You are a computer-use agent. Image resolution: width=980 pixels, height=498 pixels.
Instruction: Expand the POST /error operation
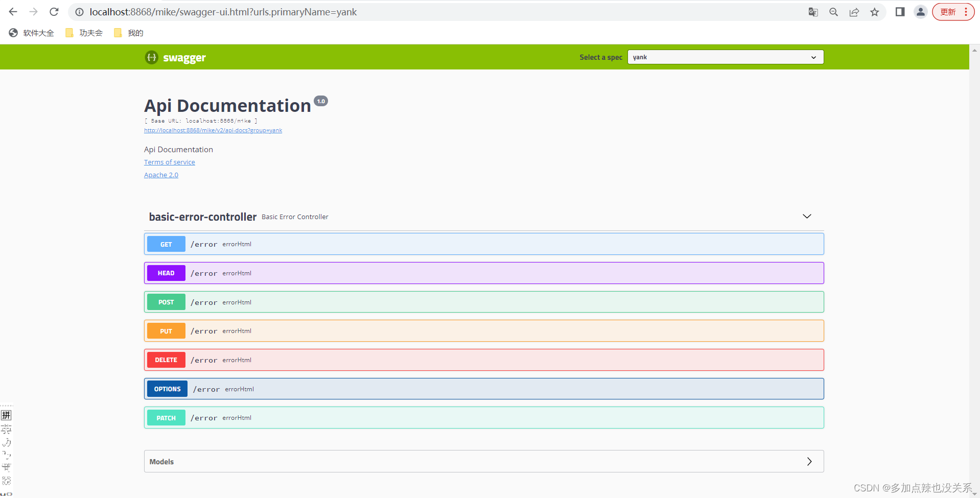[x=484, y=302]
